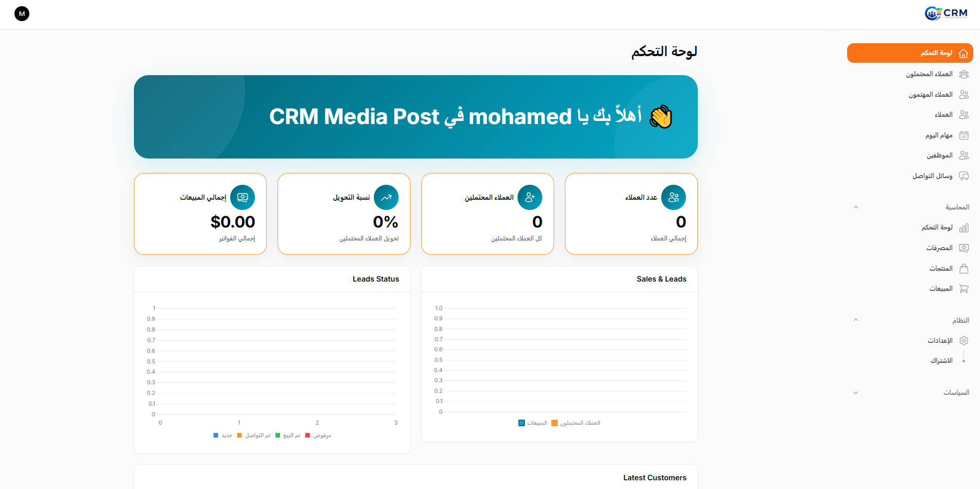Toggle المبيعات teal legend swatch

(522, 423)
